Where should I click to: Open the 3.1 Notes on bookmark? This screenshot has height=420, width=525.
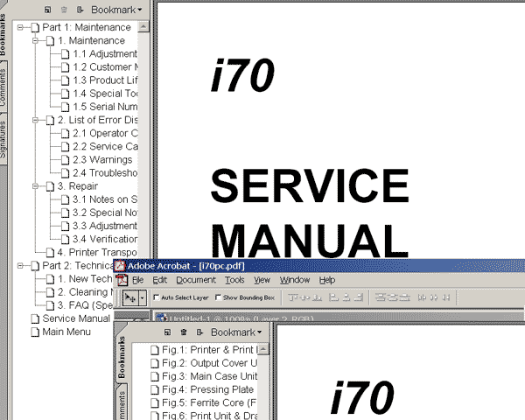point(105,199)
